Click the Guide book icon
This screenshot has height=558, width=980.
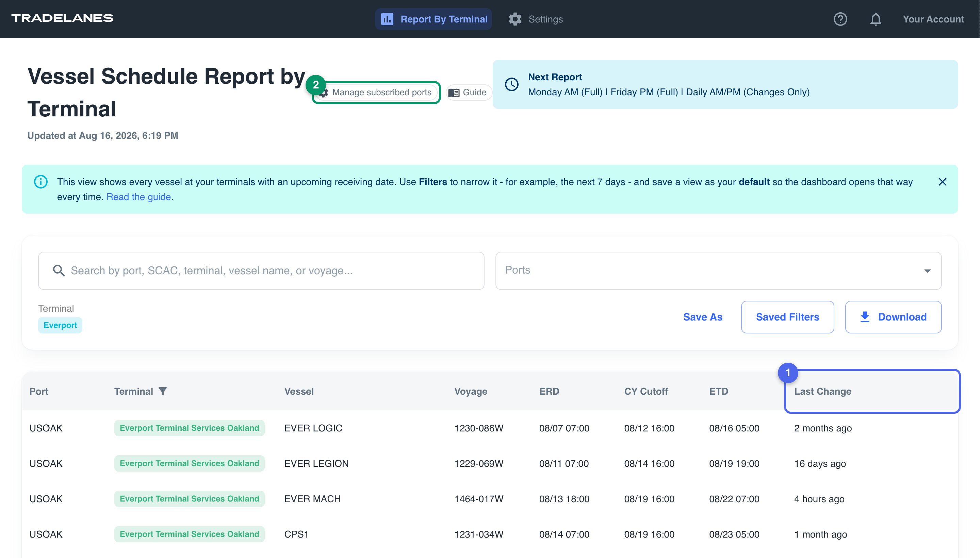tap(454, 92)
